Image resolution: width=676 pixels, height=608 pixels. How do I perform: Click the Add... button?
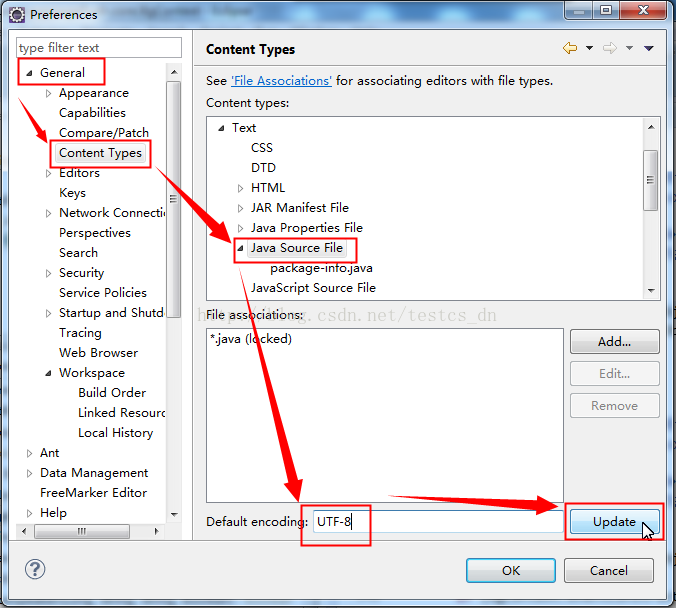[x=614, y=342]
